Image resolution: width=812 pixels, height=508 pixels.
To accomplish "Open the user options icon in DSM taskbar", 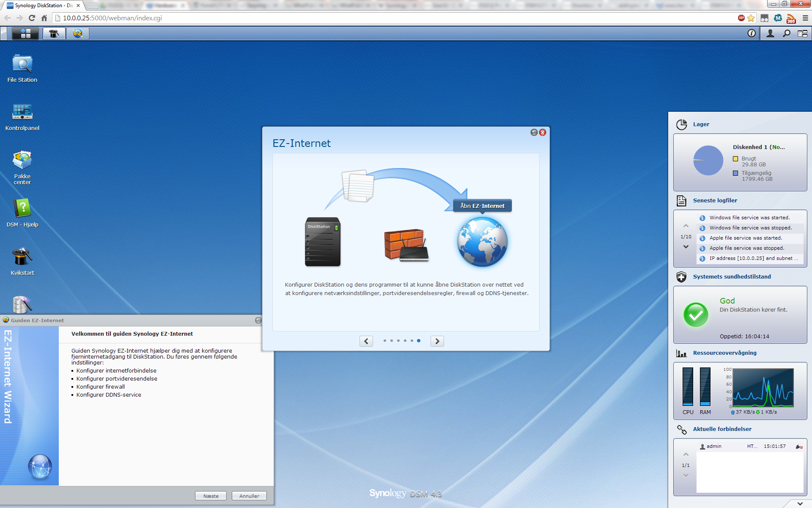I will tap(770, 33).
